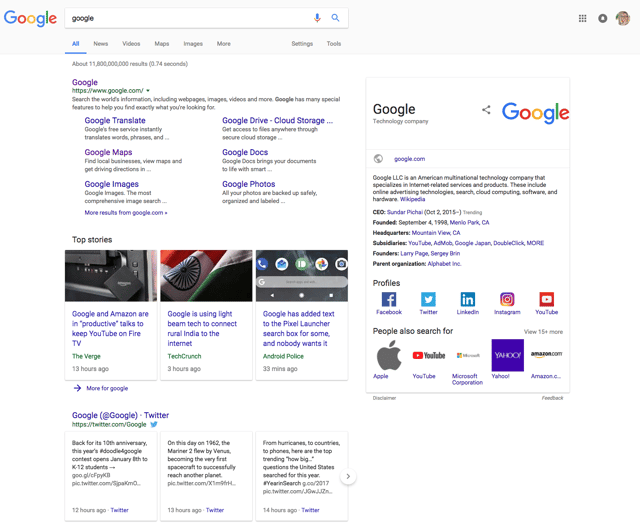Show next tweets with carousel arrow
The image size is (640, 531).
348,476
